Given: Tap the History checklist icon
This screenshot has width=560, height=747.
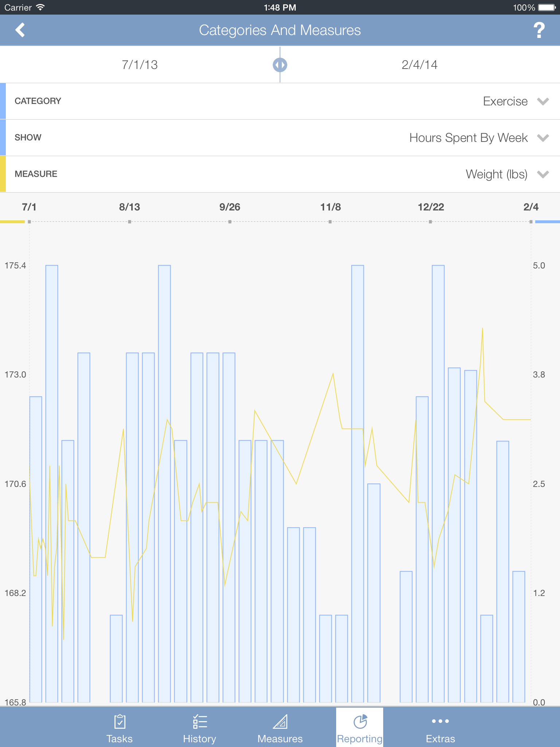Looking at the screenshot, I should pyautogui.click(x=200, y=721).
